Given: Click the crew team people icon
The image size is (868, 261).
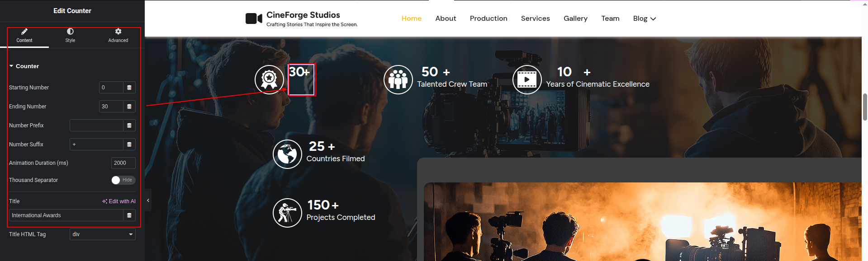Looking at the screenshot, I should (398, 79).
